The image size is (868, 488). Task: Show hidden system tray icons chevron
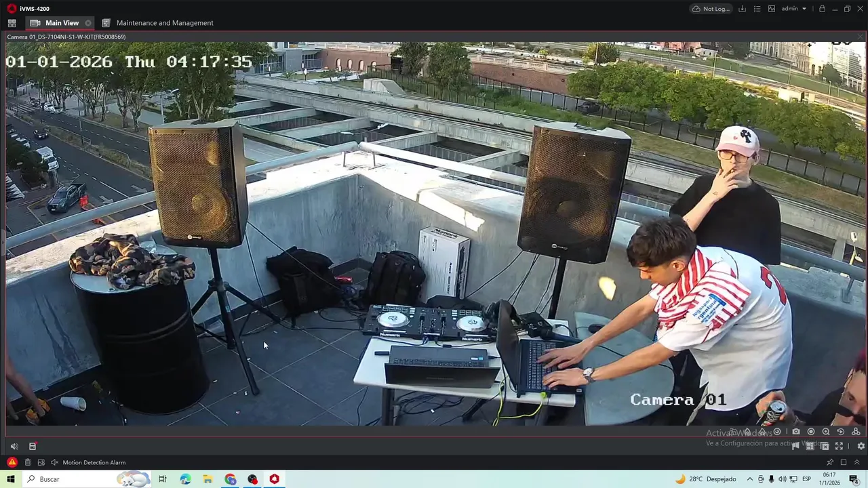point(750,479)
